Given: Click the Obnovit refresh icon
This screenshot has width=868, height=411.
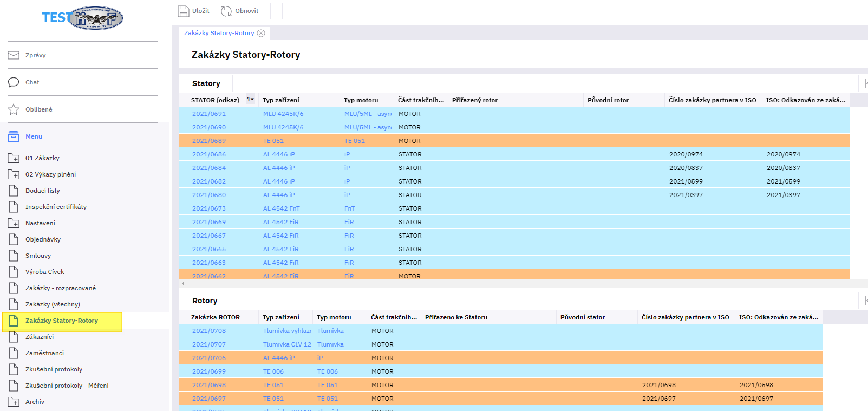Looking at the screenshot, I should (226, 11).
